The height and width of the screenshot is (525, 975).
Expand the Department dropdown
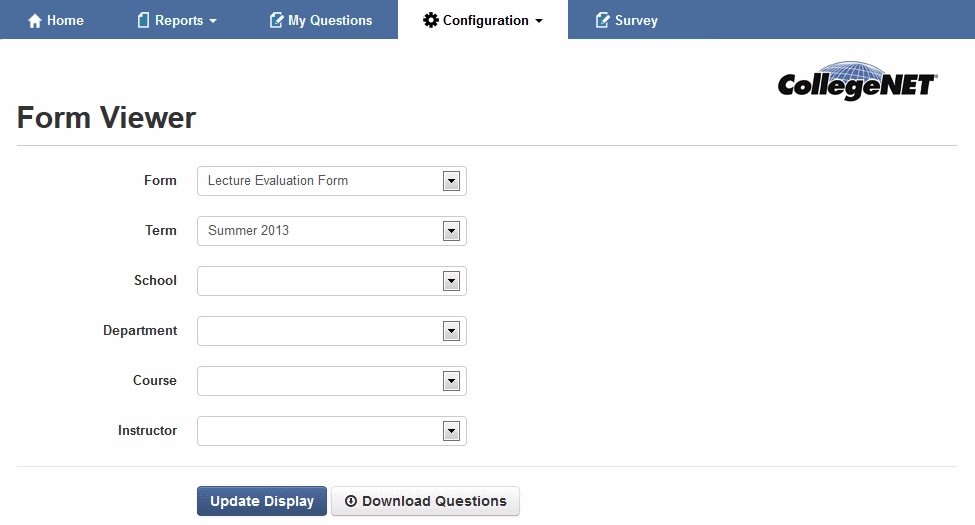pyautogui.click(x=451, y=331)
